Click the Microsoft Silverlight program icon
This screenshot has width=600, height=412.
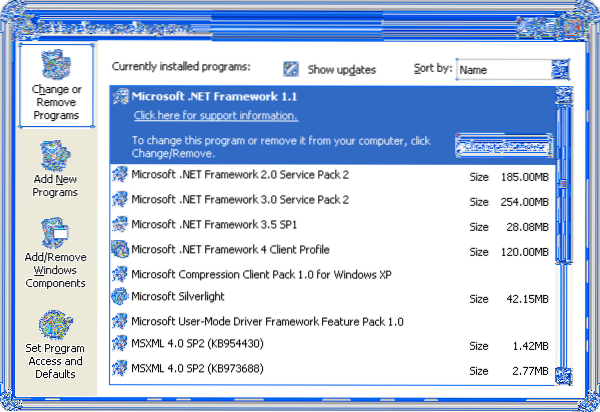coord(121,296)
